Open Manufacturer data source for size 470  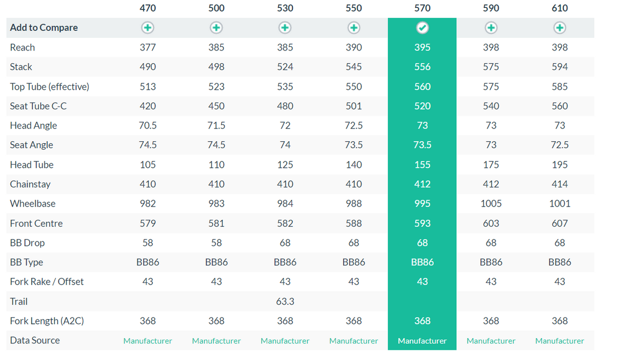tap(147, 341)
